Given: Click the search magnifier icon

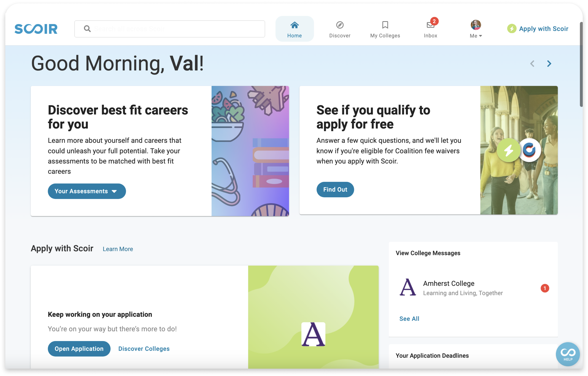Looking at the screenshot, I should [87, 29].
